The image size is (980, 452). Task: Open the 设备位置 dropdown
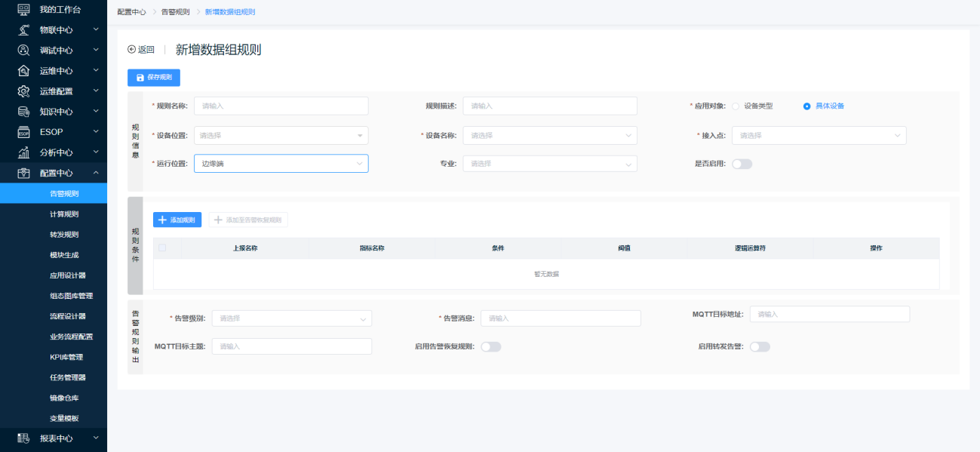281,136
